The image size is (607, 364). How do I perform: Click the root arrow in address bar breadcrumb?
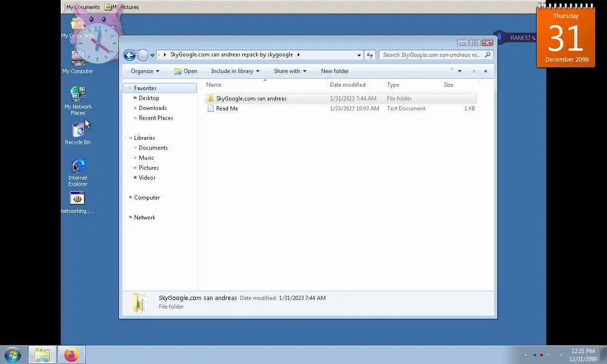pos(165,55)
